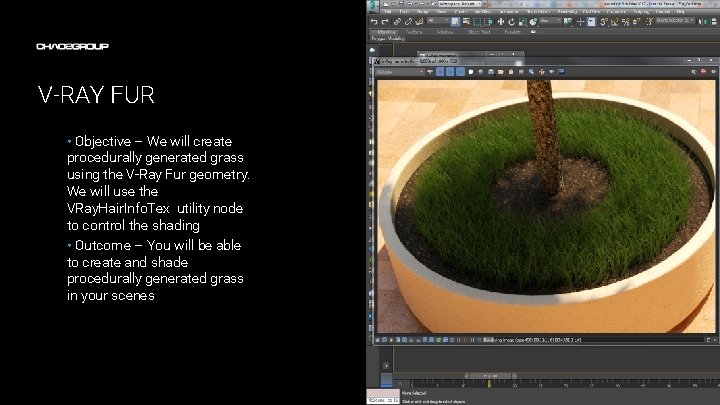Choose the Rectangular Selection Region tool
The height and width of the screenshot is (405, 720).
coord(477,22)
